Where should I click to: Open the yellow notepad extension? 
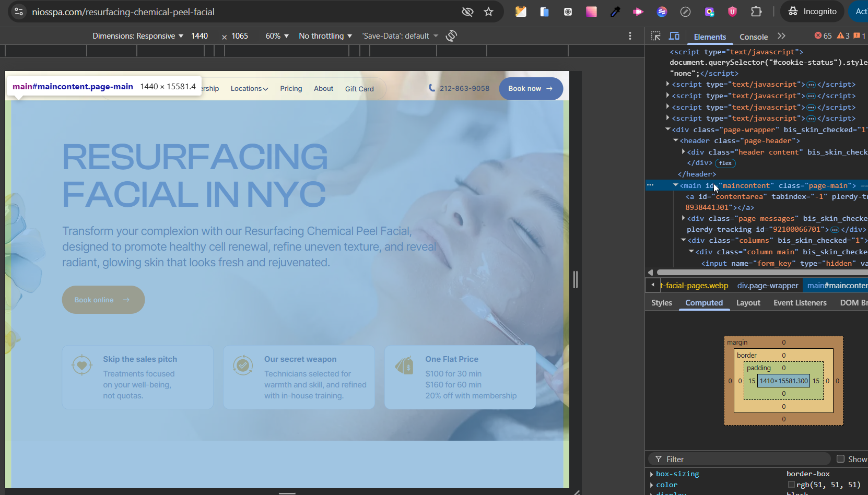(x=521, y=11)
